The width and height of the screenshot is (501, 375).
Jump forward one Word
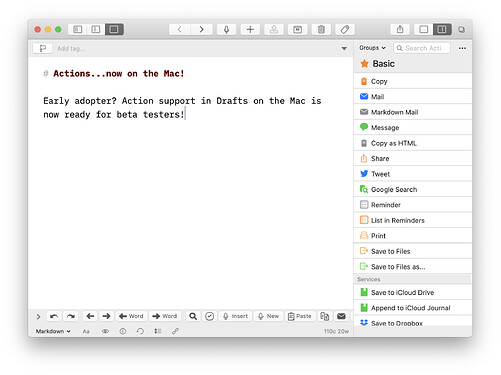click(165, 316)
